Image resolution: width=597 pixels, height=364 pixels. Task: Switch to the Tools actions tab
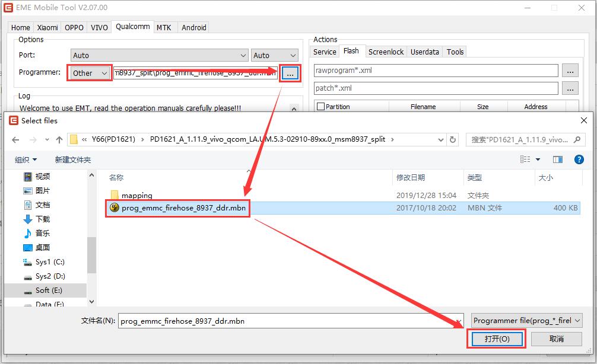click(455, 52)
